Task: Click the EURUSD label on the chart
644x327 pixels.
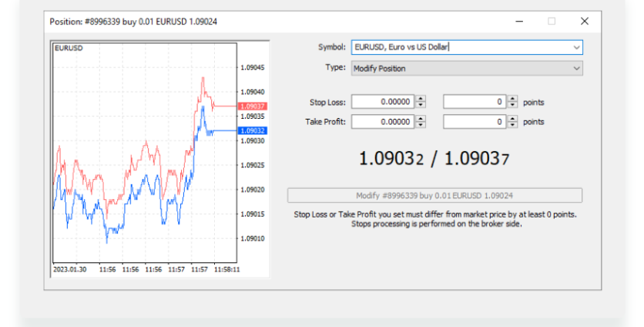Action: (x=69, y=48)
